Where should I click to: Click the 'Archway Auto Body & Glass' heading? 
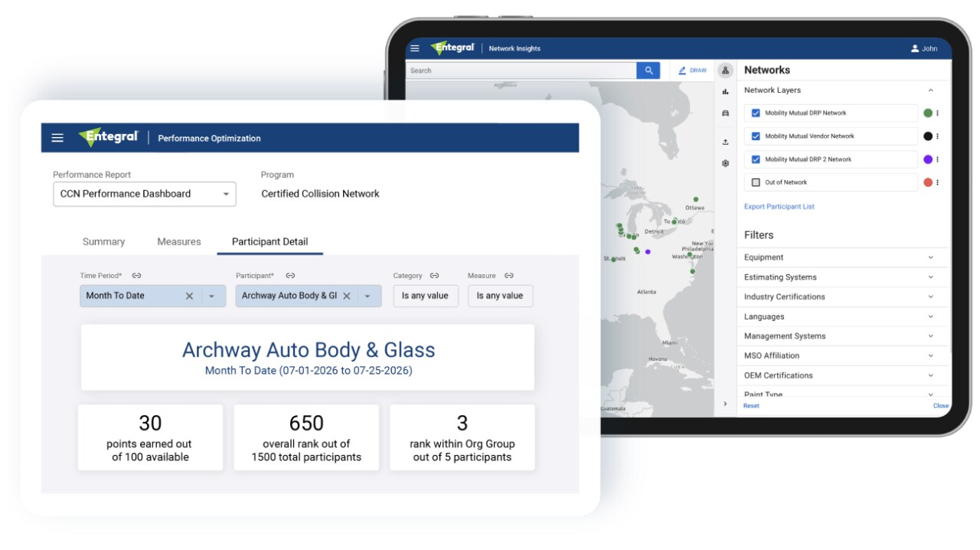(x=309, y=350)
